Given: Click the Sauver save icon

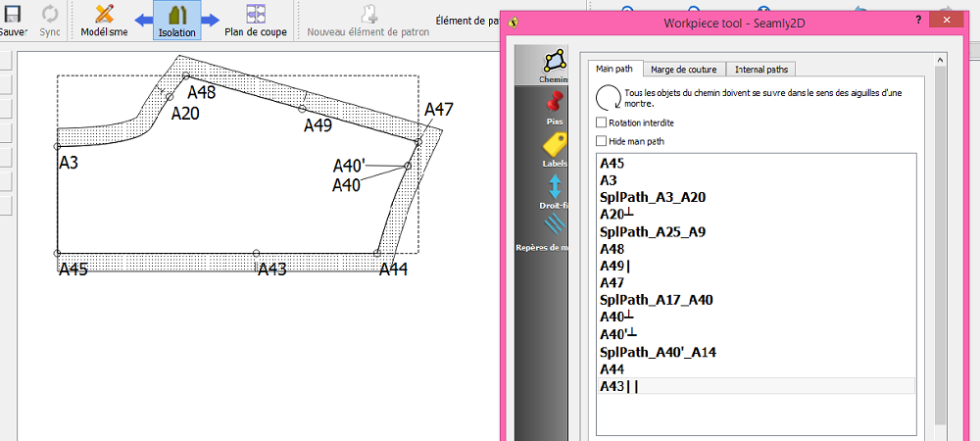Looking at the screenshot, I should click(x=13, y=20).
